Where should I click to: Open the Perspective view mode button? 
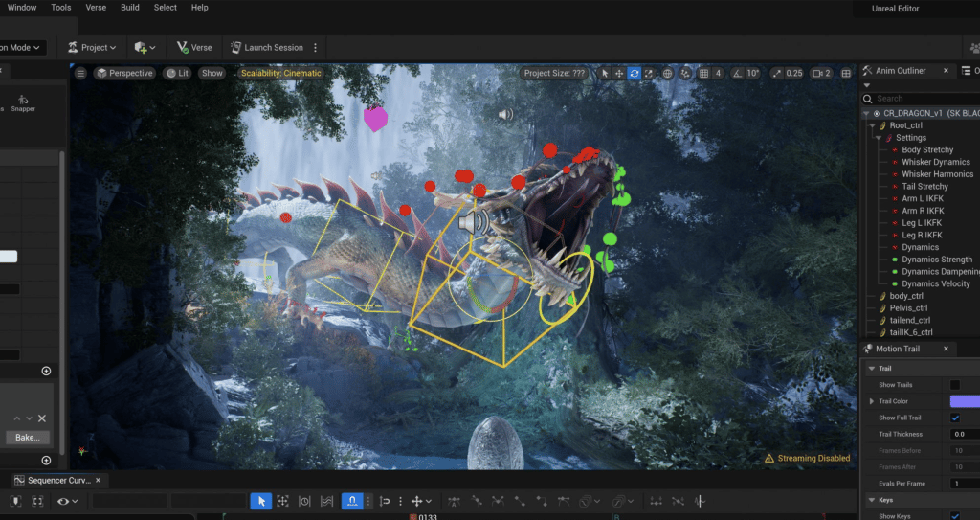124,73
